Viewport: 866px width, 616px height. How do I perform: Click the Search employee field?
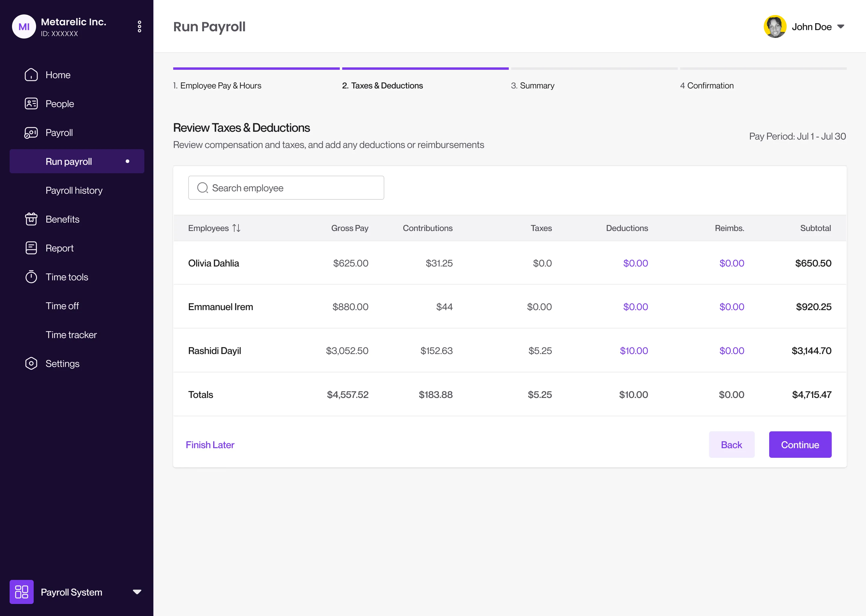(x=286, y=188)
